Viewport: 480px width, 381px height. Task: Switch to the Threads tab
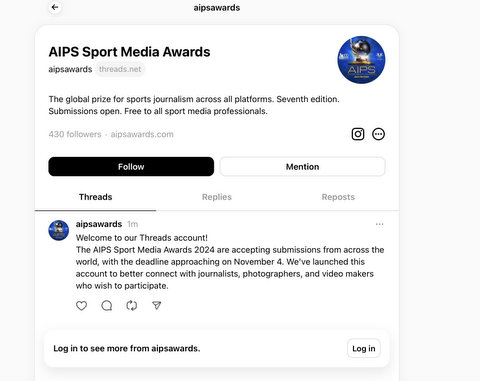95,197
